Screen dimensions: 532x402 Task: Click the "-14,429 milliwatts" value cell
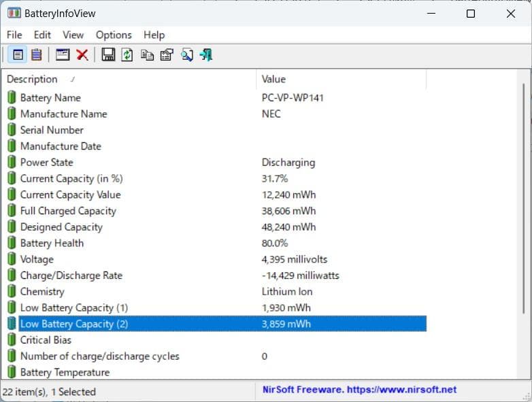pos(300,275)
